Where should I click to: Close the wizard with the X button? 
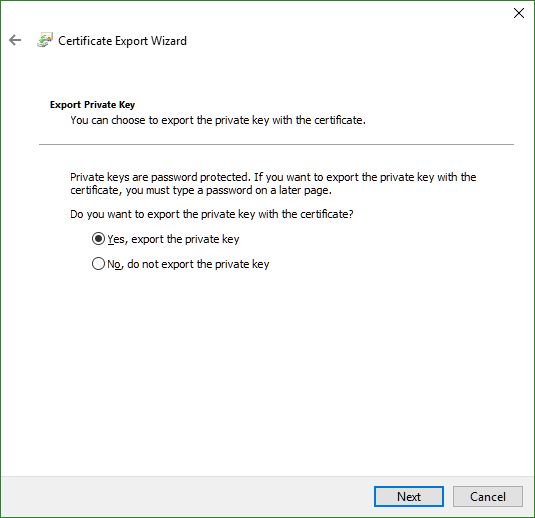519,13
